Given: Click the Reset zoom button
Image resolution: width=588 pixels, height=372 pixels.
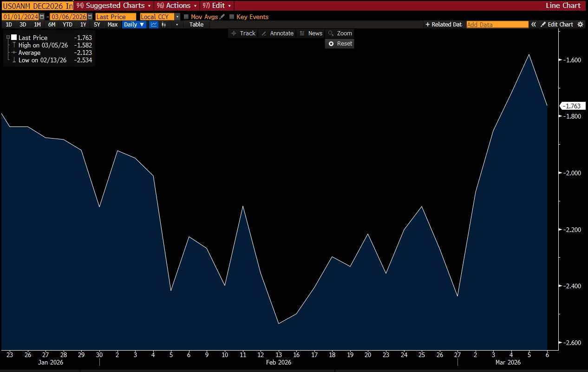Looking at the screenshot, I should (x=340, y=44).
